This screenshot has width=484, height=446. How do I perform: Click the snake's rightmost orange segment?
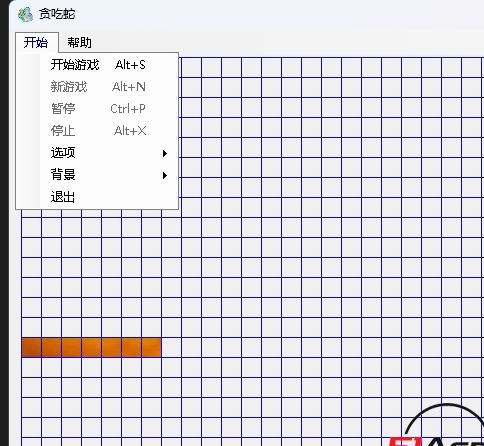[151, 347]
